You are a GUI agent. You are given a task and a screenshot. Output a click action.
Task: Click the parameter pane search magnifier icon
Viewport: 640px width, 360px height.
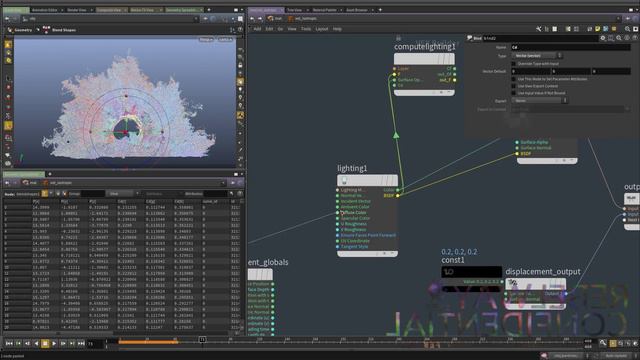coord(619,38)
